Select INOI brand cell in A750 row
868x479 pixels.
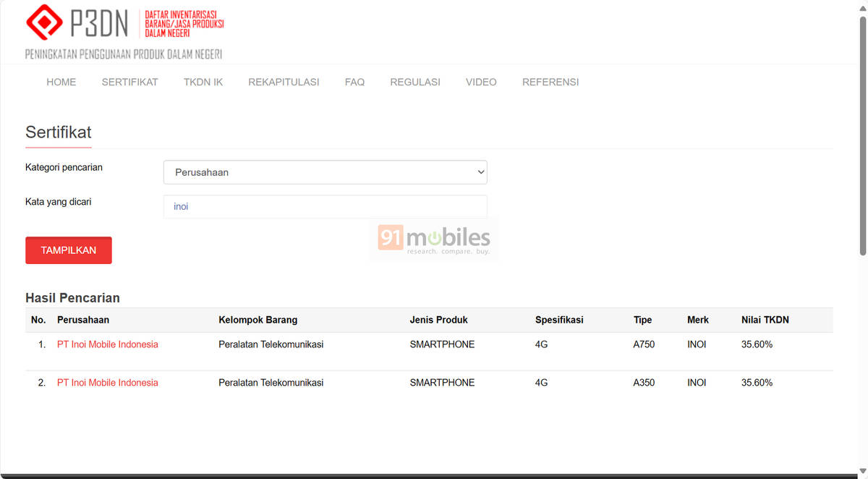[x=697, y=344]
